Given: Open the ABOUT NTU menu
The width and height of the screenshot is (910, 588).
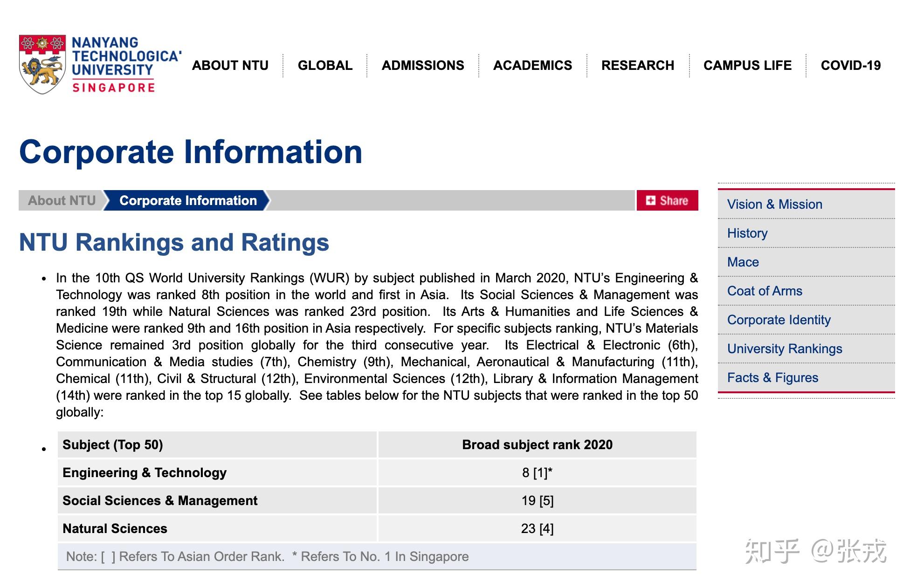Looking at the screenshot, I should 230,65.
